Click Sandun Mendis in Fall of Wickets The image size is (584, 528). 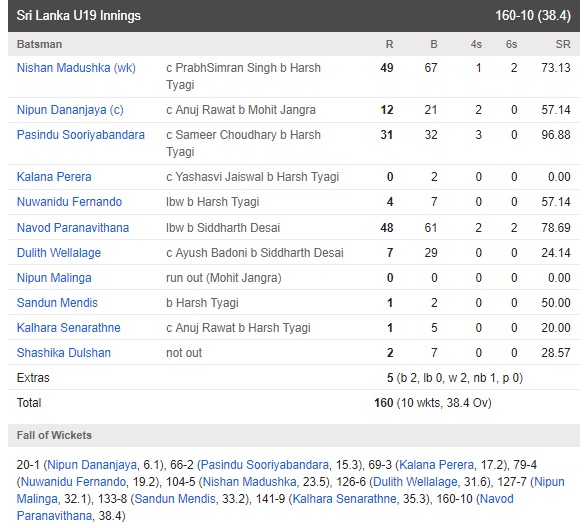point(175,499)
